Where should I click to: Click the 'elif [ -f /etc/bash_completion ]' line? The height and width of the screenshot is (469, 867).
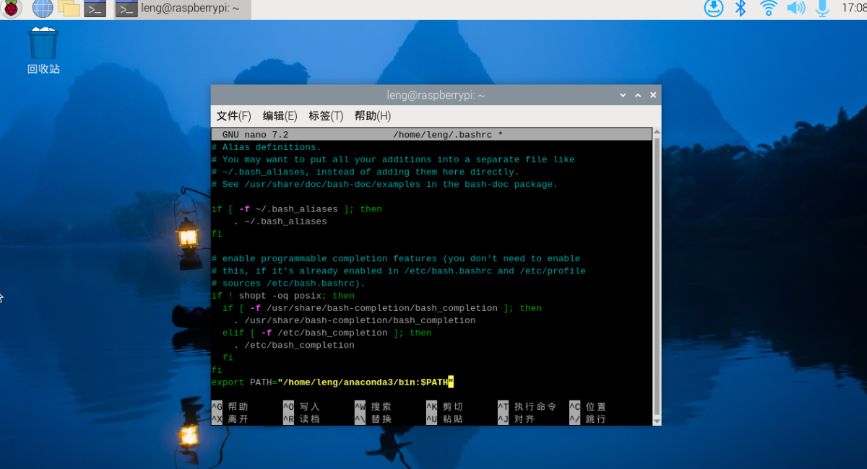(x=327, y=333)
